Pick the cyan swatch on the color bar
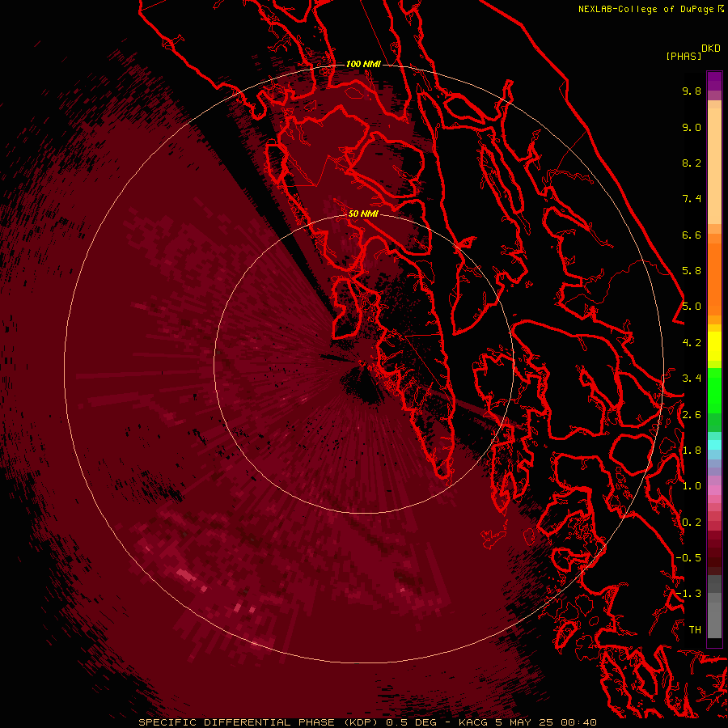This screenshot has width=728, height=728. (x=714, y=445)
